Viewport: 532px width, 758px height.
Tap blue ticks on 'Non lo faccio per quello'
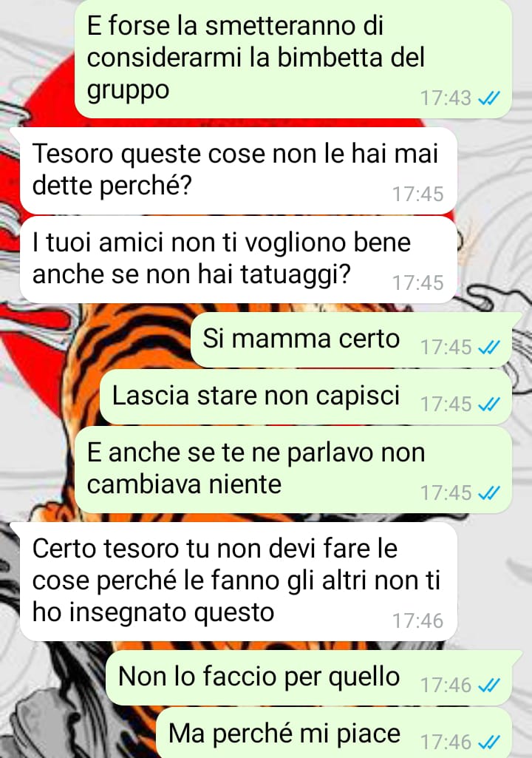coord(488,685)
